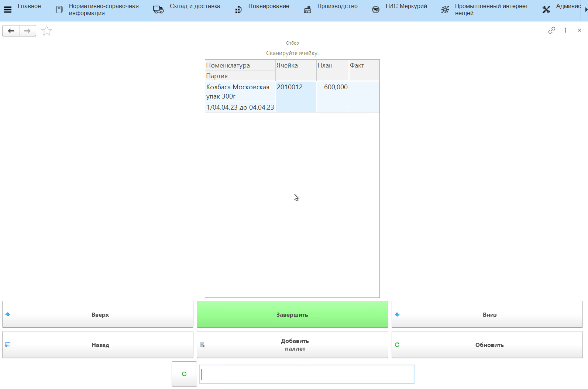Screen dimensions: 588x389
Task: Select the Колбаса Московская table row
Action: point(240,92)
